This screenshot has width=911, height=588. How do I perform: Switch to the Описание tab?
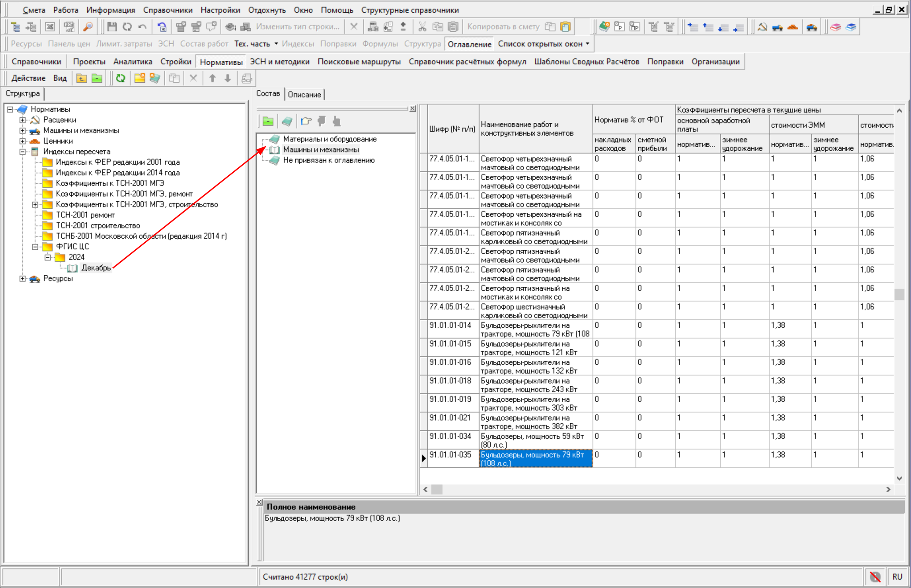(304, 94)
